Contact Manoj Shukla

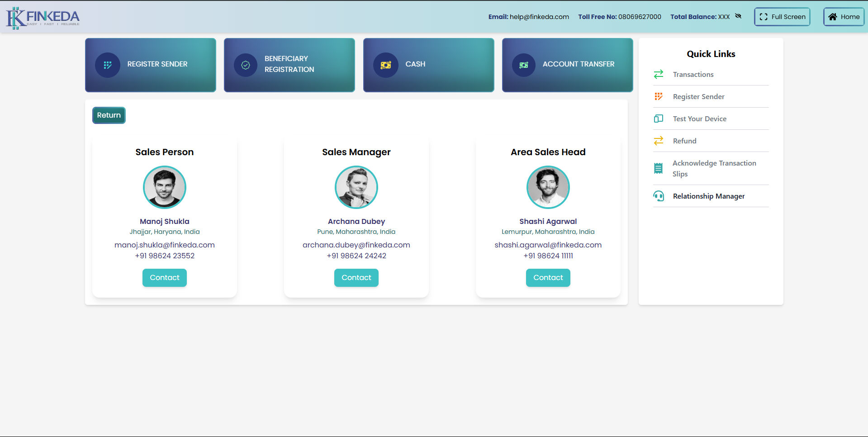pos(165,278)
